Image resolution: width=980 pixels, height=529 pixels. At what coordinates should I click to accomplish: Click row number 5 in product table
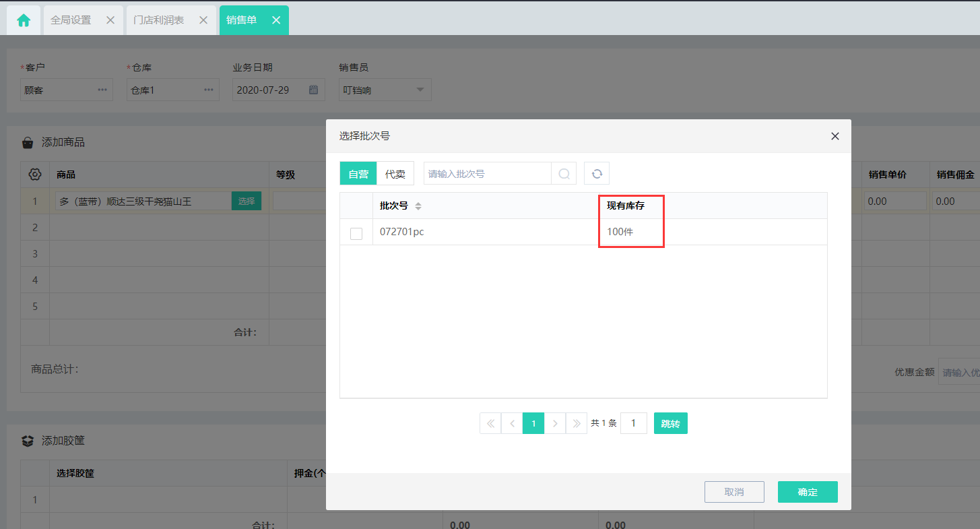(x=35, y=307)
